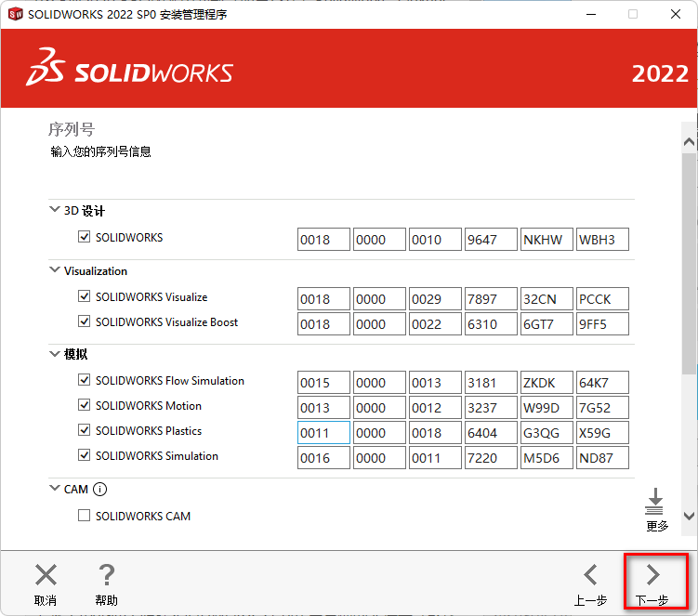698x616 pixels.
Task: Click the CAM info circle icon
Action: click(x=100, y=490)
